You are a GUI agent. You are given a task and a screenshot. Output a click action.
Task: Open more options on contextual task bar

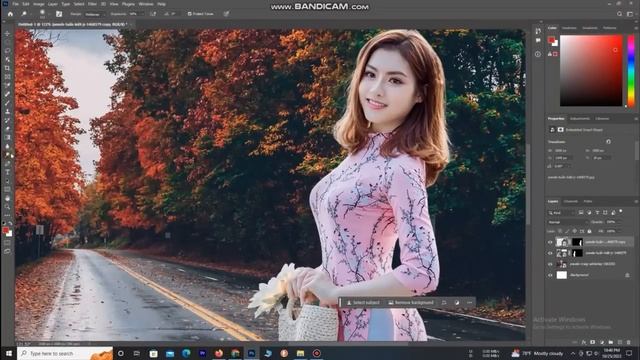[x=469, y=302]
